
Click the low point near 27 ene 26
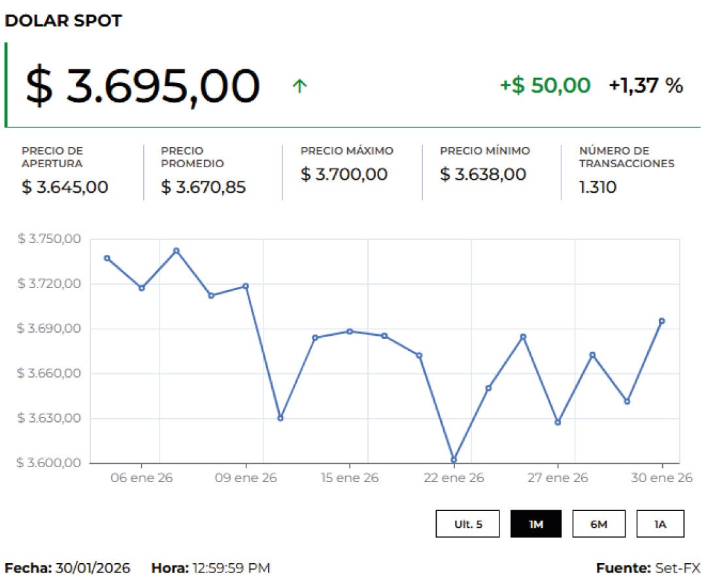click(559, 423)
